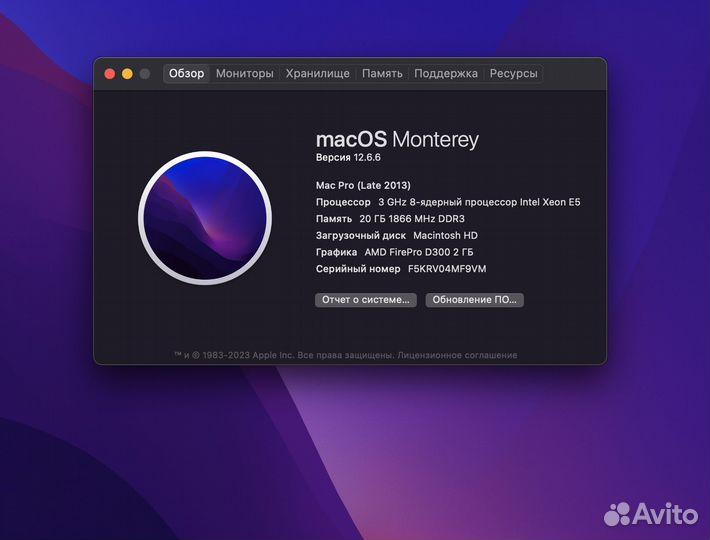This screenshot has height=540, width=710.
Task: Open the Память tab
Action: 382,73
